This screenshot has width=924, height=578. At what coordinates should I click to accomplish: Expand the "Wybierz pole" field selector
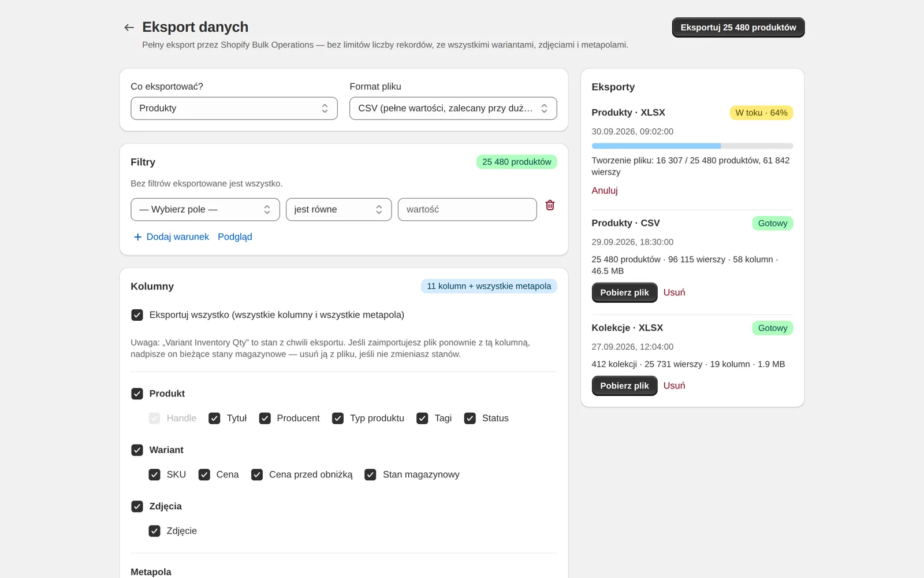coord(205,209)
